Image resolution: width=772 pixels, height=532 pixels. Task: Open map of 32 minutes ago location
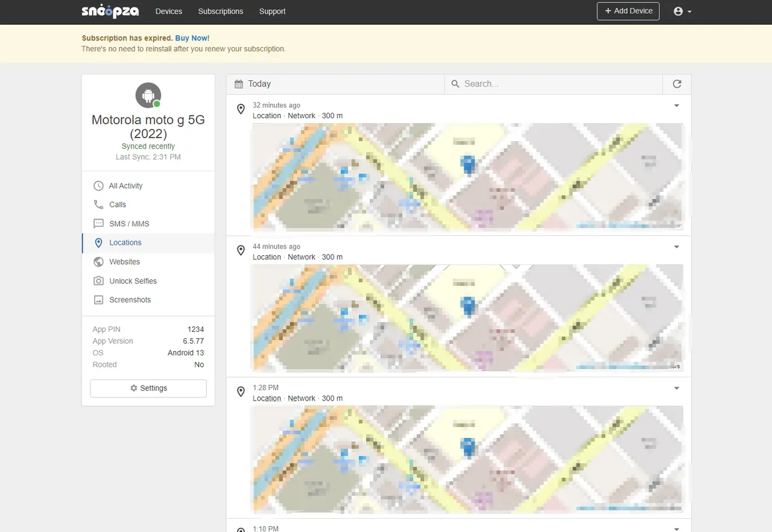pyautogui.click(x=467, y=176)
